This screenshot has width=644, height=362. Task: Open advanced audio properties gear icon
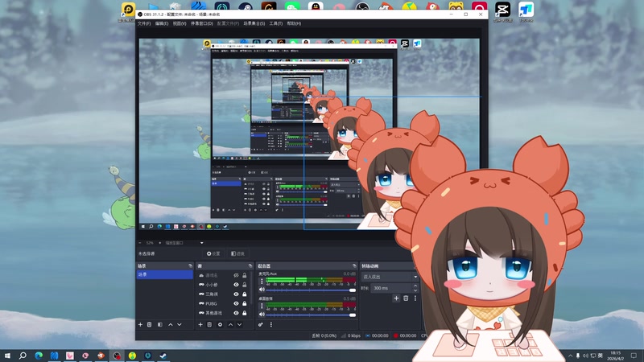pos(260,325)
